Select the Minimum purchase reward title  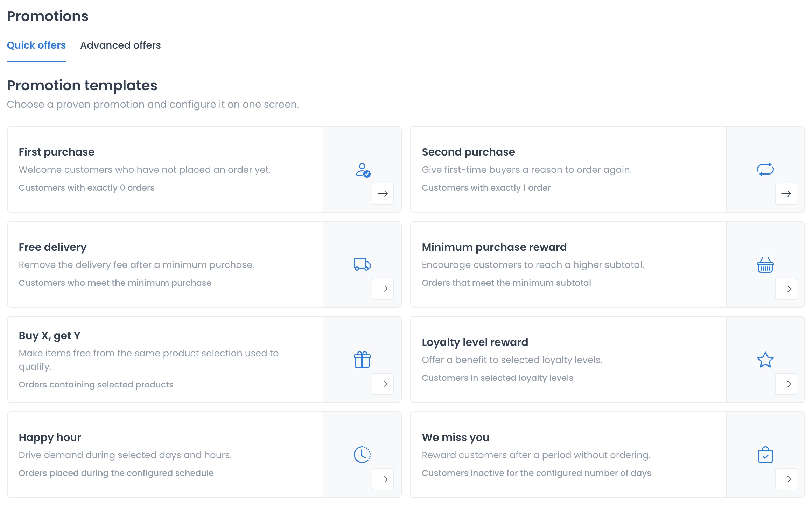[494, 247]
